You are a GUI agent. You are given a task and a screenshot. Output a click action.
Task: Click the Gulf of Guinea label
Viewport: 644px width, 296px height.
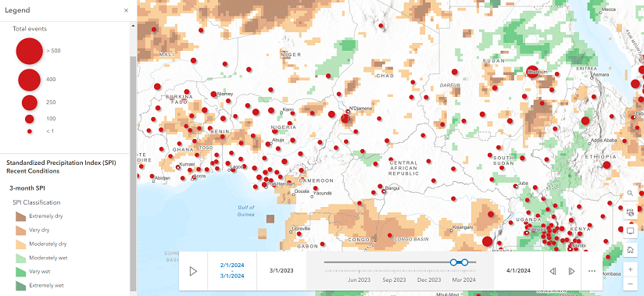point(246,211)
